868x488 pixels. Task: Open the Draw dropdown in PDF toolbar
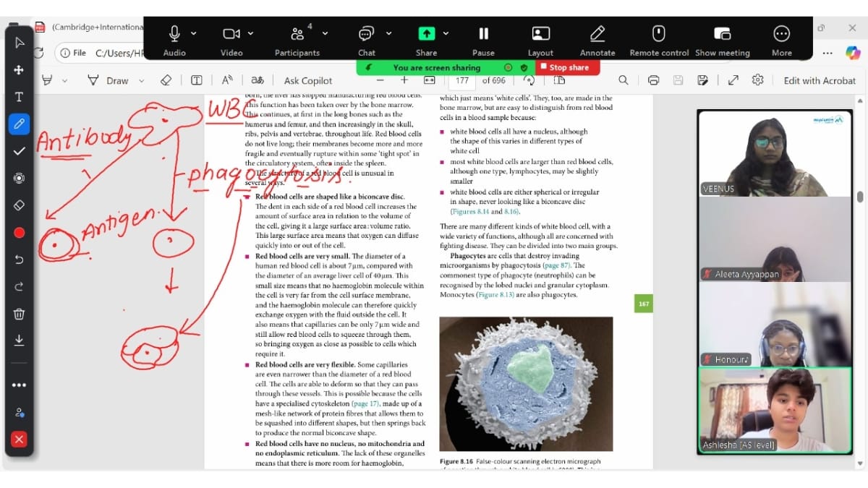point(141,81)
